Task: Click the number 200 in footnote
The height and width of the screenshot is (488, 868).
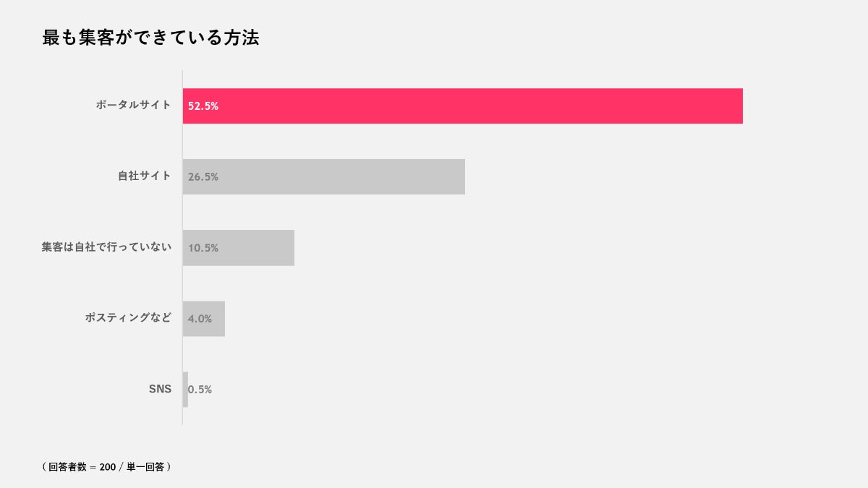Action: pyautogui.click(x=109, y=467)
